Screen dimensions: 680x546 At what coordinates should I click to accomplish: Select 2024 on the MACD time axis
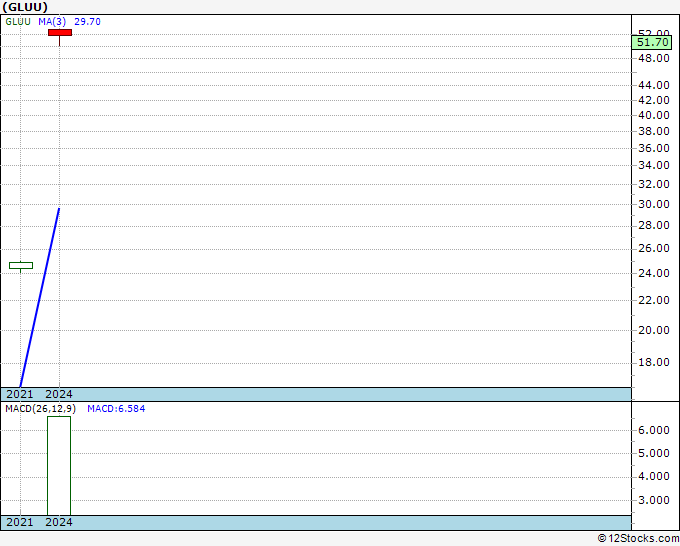tap(59, 522)
